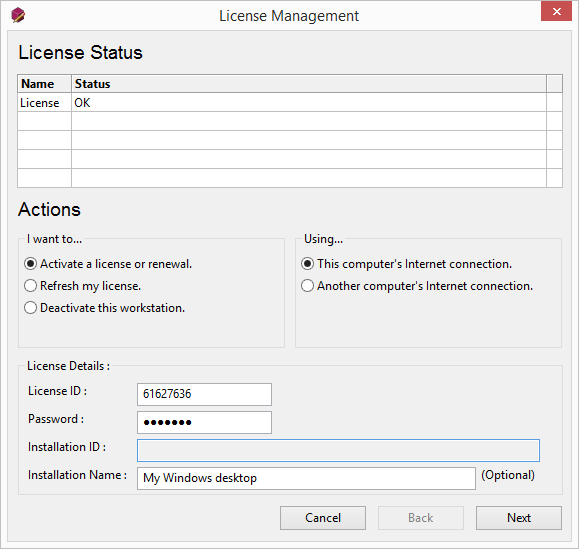579x549 pixels.
Task: Click the Installation Name field
Action: [306, 478]
